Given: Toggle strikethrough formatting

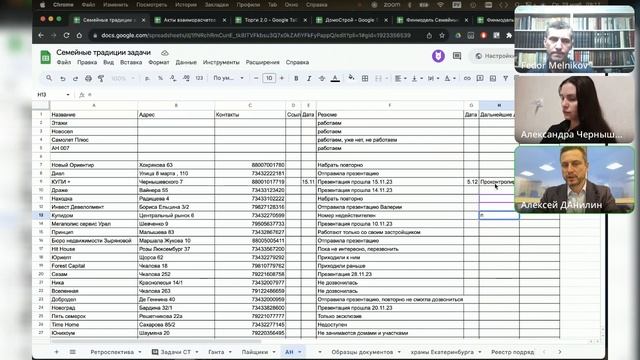Looking at the screenshot, I should click(x=322, y=78).
